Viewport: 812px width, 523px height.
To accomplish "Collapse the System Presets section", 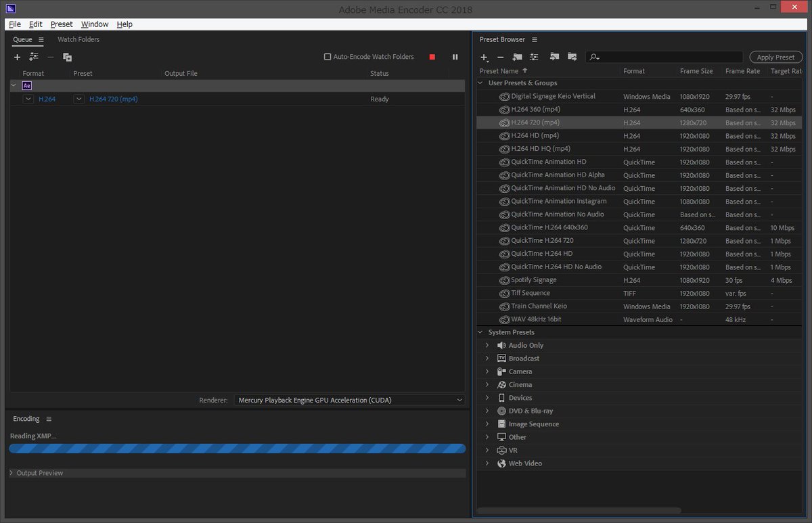I will (481, 332).
